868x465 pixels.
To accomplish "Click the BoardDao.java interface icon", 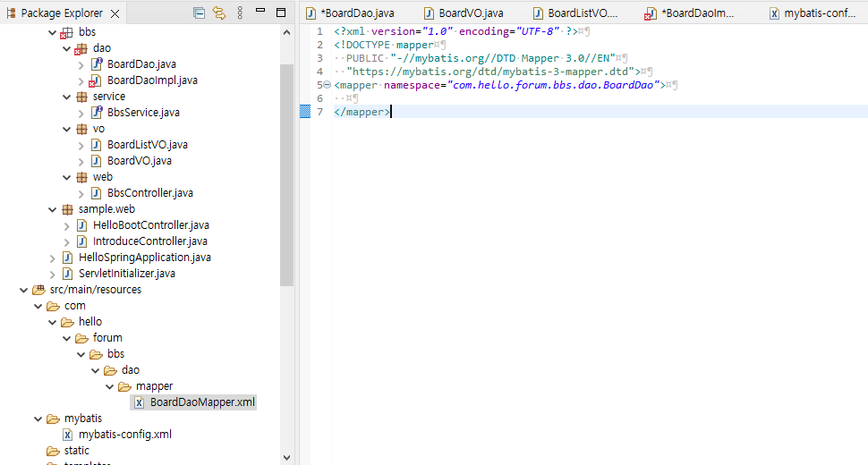I will pyautogui.click(x=97, y=63).
